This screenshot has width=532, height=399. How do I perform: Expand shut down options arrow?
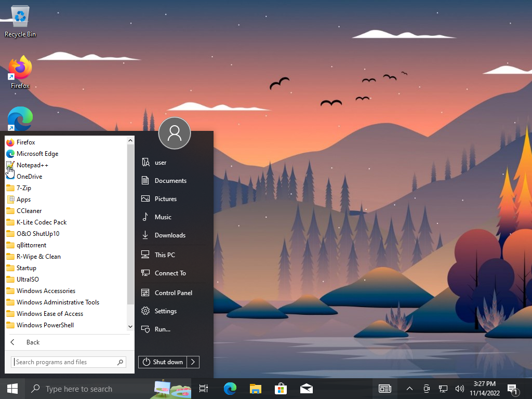coord(193,362)
